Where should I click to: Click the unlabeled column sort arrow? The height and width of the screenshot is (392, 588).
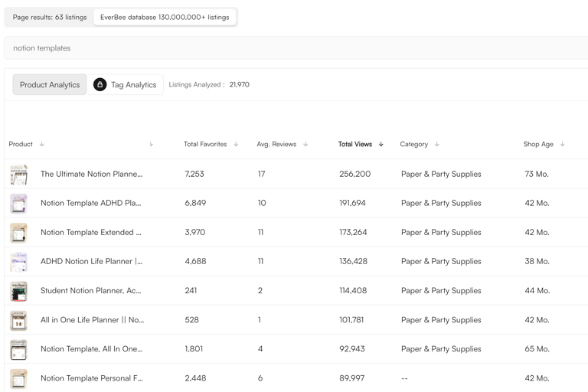pyautogui.click(x=151, y=144)
